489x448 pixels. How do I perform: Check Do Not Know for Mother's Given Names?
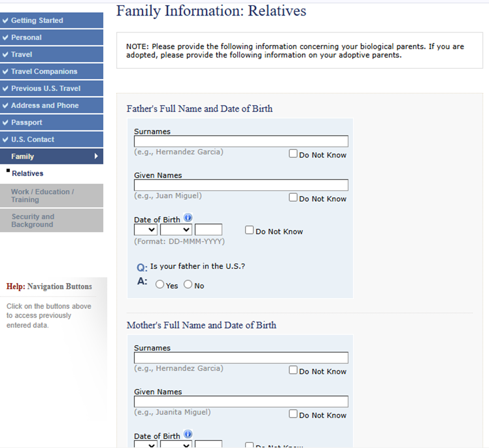[x=293, y=414]
